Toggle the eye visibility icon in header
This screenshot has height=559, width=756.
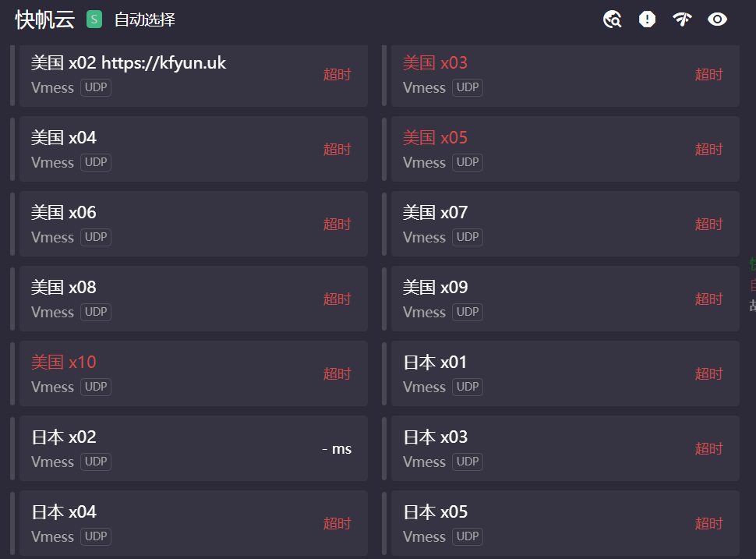point(717,19)
